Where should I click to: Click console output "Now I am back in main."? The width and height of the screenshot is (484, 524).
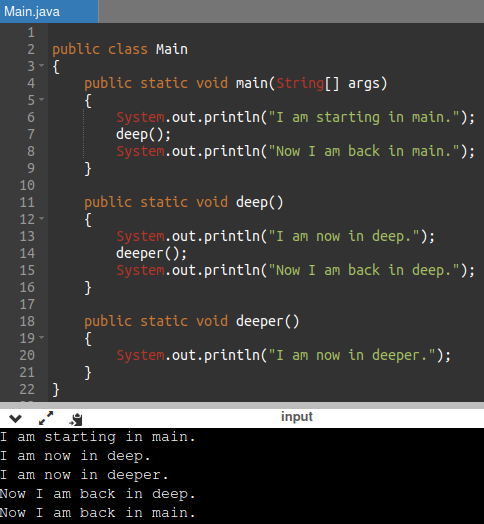click(98, 513)
